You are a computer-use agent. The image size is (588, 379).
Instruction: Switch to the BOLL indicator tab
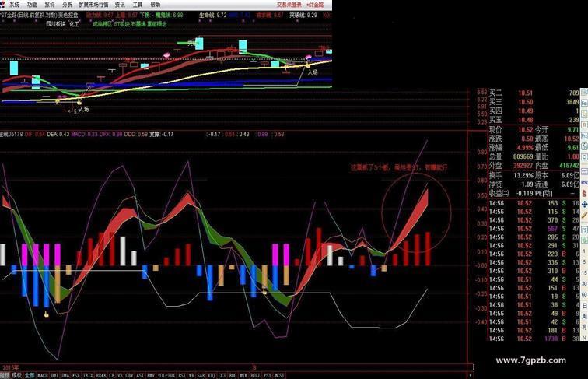255,375
